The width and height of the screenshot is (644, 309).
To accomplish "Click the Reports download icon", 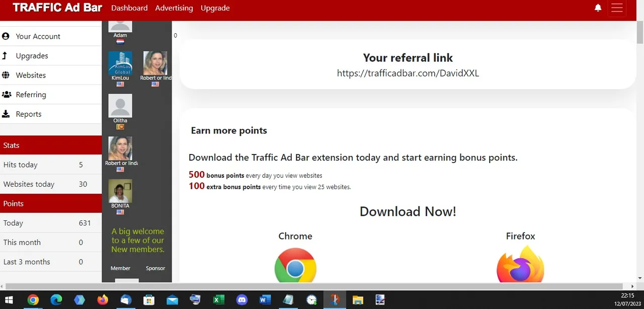I will pos(6,114).
